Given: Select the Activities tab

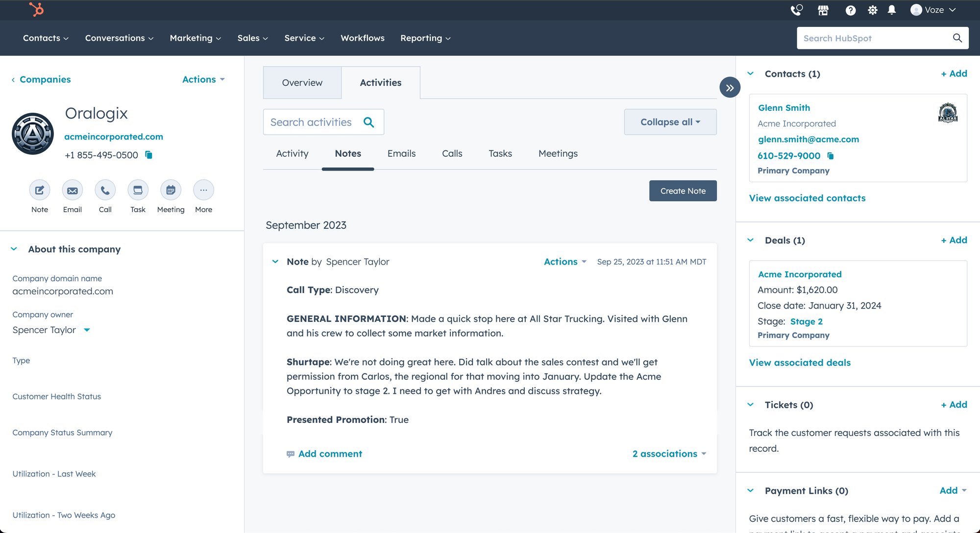Looking at the screenshot, I should coord(381,83).
